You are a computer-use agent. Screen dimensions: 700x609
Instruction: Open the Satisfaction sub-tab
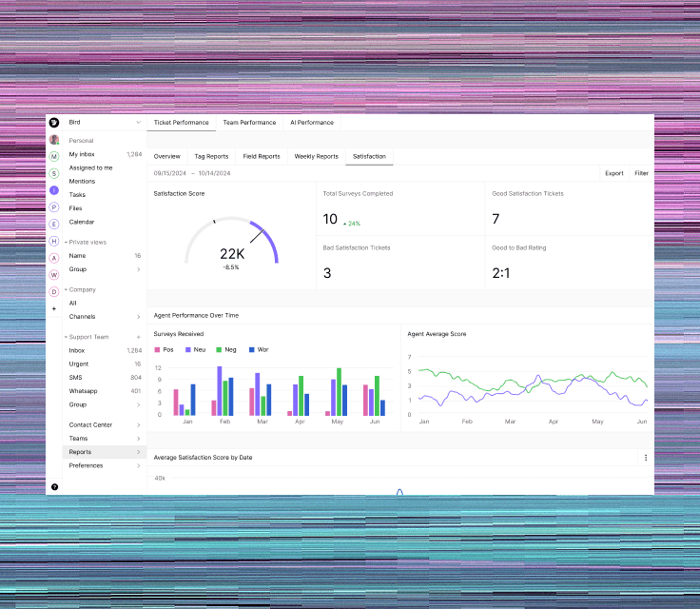(369, 156)
